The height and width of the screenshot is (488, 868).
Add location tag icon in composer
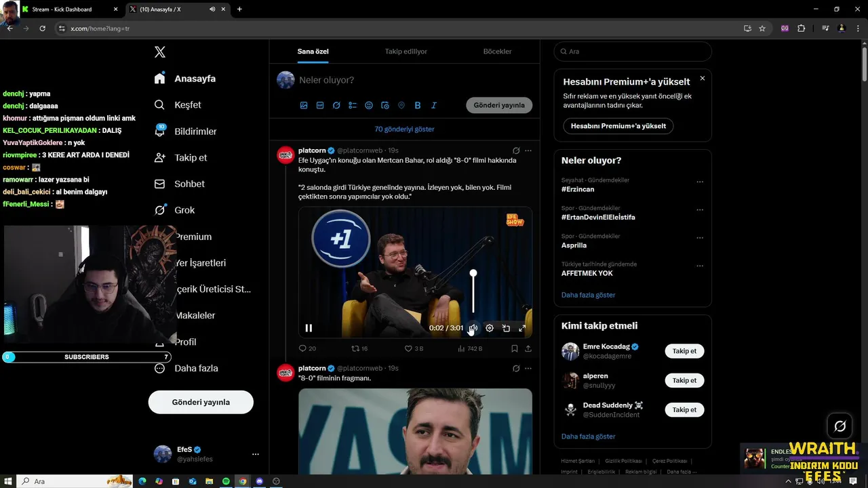(x=401, y=105)
